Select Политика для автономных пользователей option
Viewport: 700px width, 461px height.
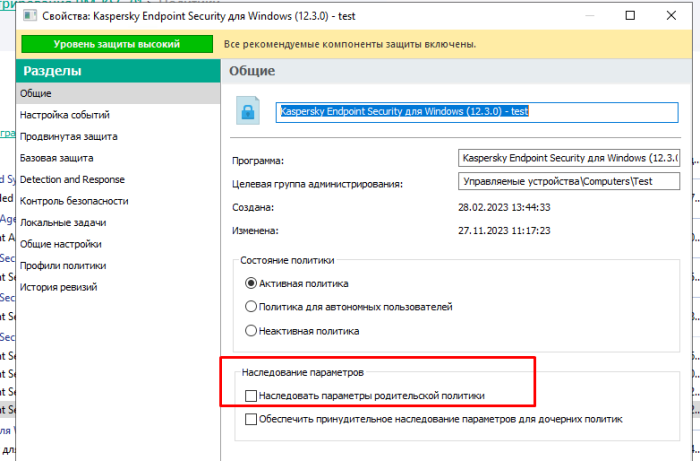point(251,307)
